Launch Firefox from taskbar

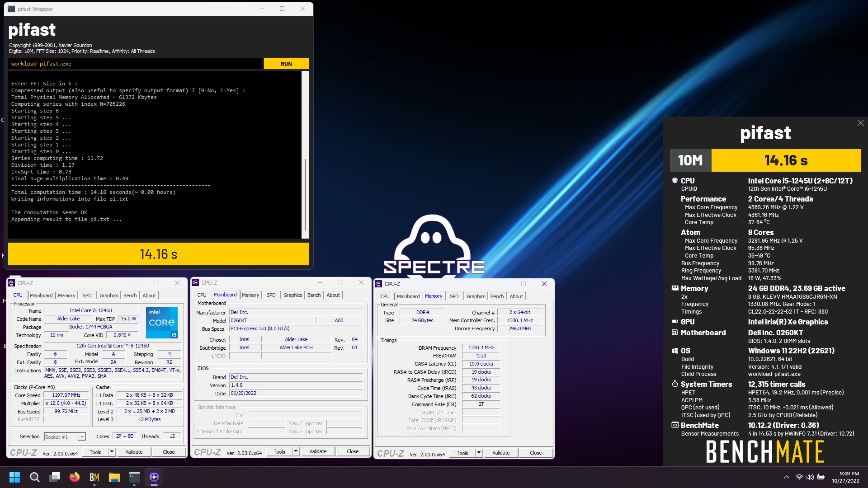(75, 477)
